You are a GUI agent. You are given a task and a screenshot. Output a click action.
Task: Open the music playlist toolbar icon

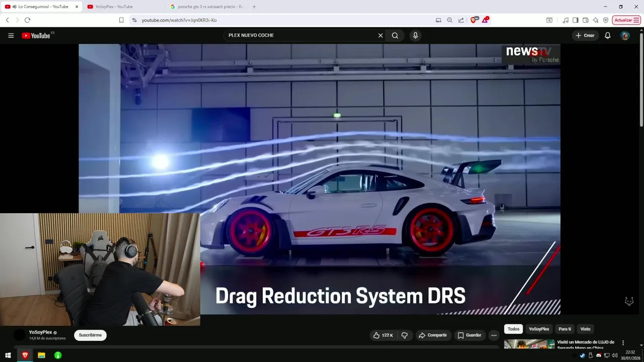point(566,20)
